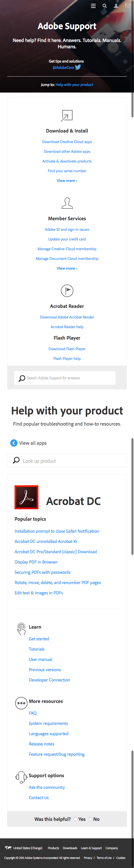
Task: Open the user profile icon
Action: (x=116, y=6)
